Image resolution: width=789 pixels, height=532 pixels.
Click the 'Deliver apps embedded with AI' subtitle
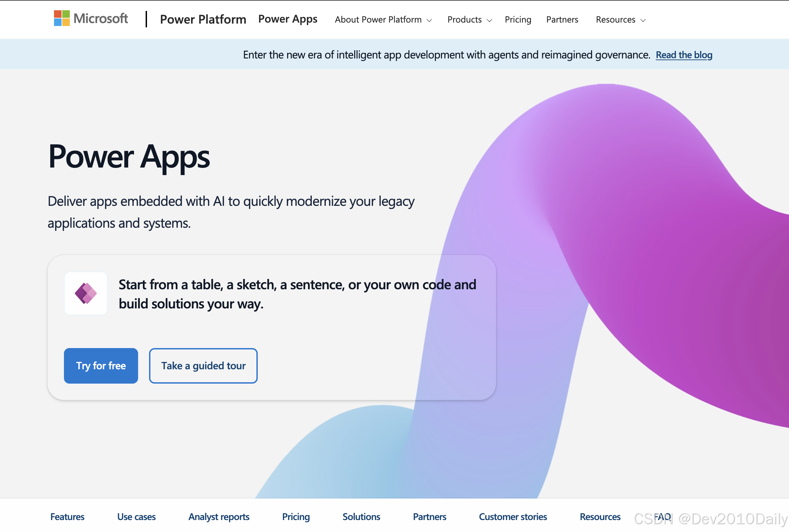231,212
